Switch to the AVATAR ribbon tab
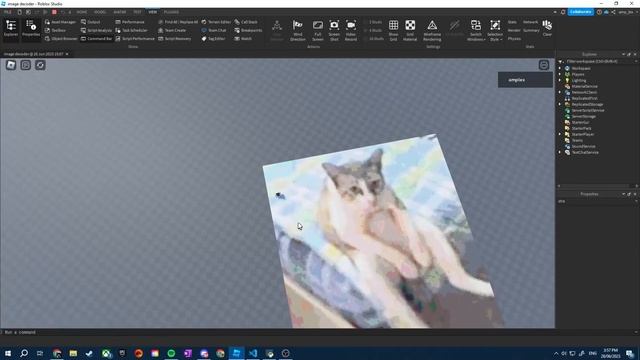 [x=120, y=12]
